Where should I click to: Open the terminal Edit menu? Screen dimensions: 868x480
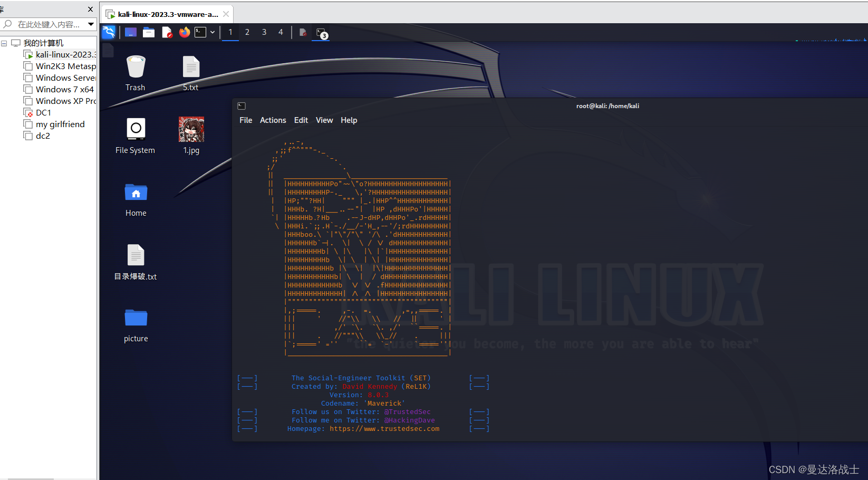coord(301,120)
